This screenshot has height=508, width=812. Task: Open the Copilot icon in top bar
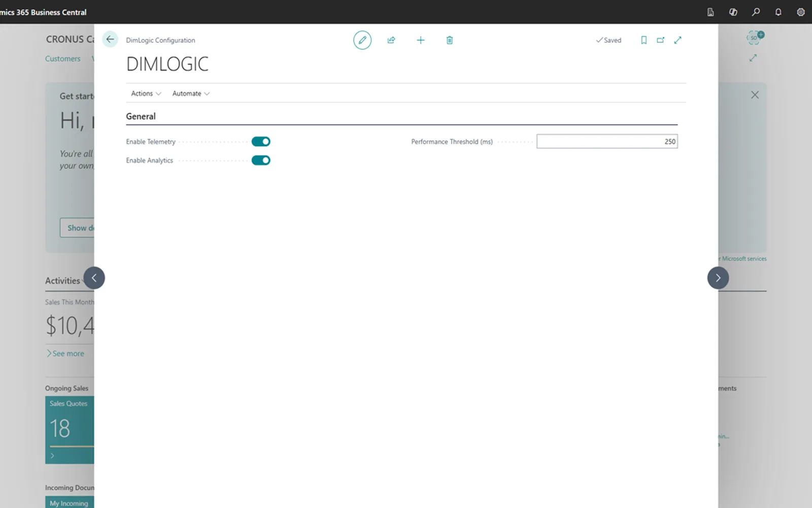[733, 12]
